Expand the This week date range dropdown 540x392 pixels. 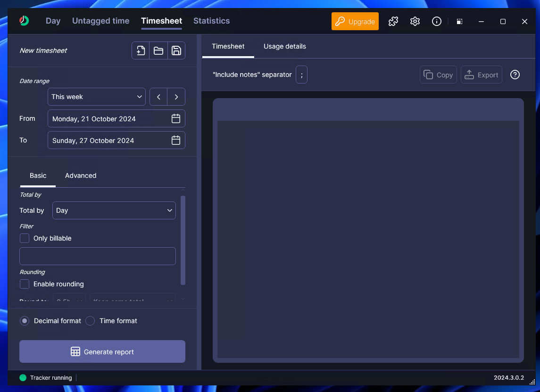point(97,97)
